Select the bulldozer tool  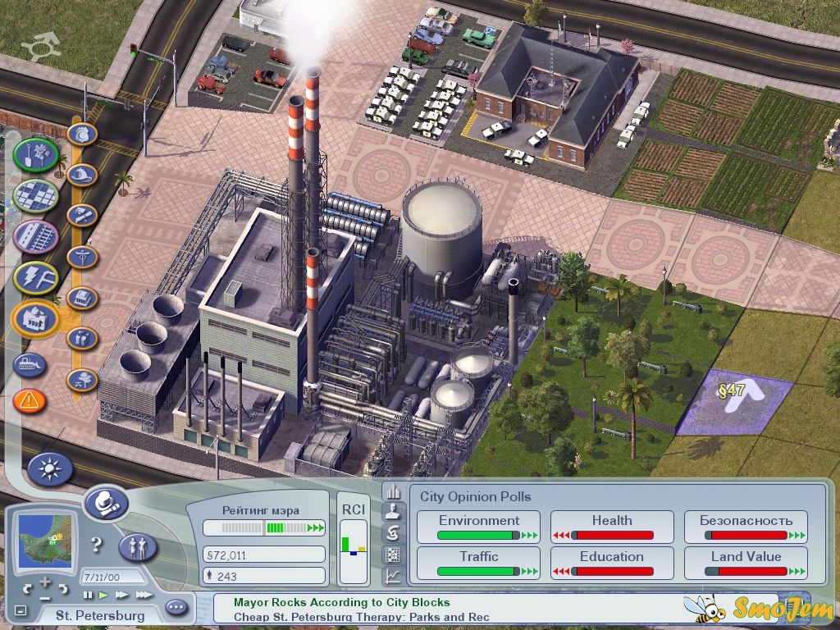(x=30, y=366)
